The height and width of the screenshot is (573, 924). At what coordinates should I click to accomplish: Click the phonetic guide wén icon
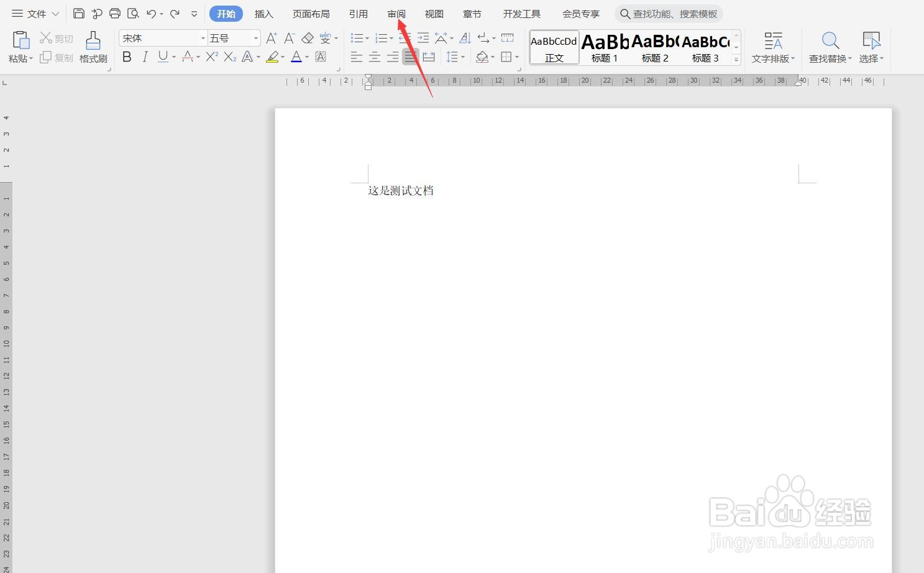pyautogui.click(x=326, y=38)
